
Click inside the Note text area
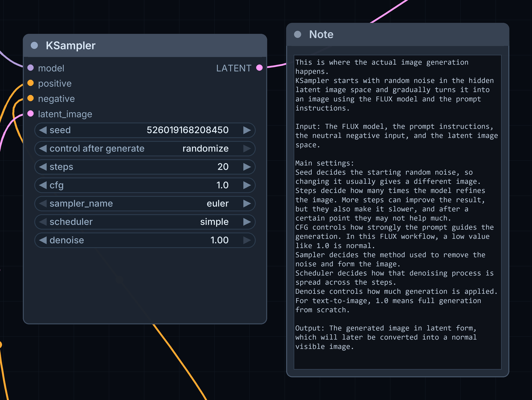(397, 212)
